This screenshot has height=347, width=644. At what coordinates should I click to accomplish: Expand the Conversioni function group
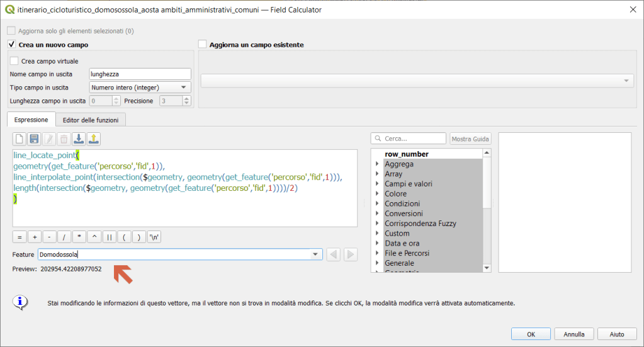(x=377, y=213)
